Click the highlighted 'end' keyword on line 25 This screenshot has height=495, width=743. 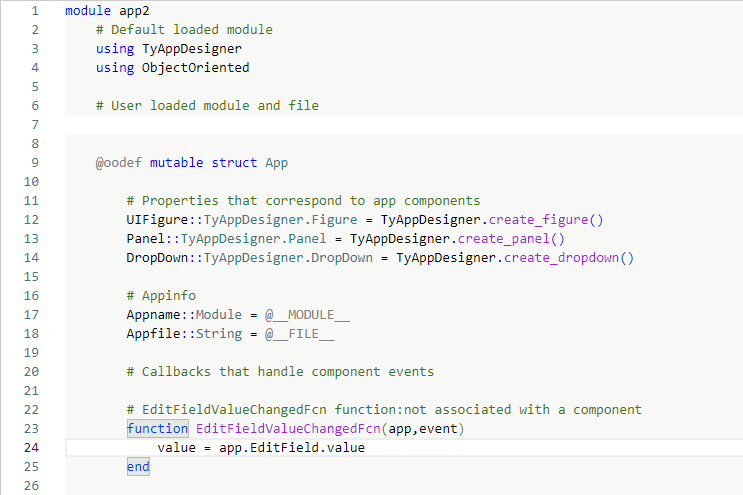pos(138,467)
